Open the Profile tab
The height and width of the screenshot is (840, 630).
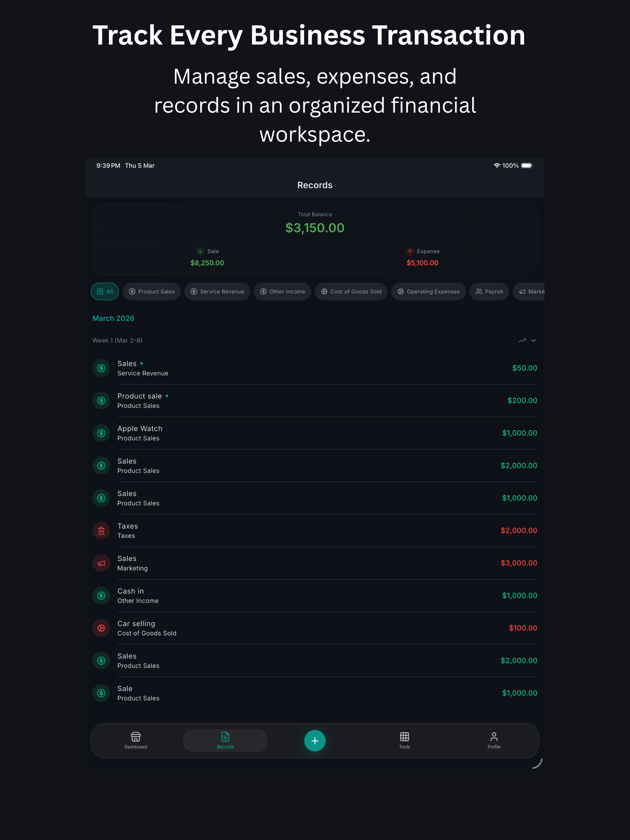(494, 740)
